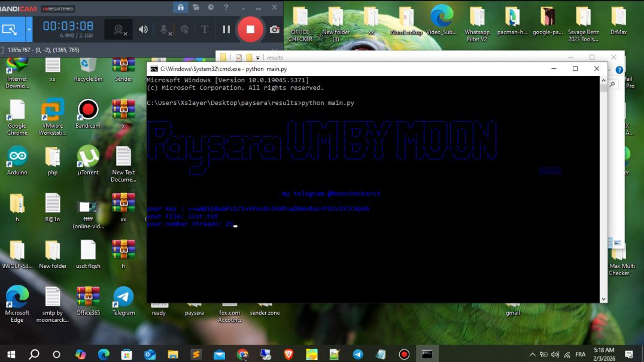Toggle the webcam overlay in Bandicam
This screenshot has width=644, height=362.
(x=117, y=28)
